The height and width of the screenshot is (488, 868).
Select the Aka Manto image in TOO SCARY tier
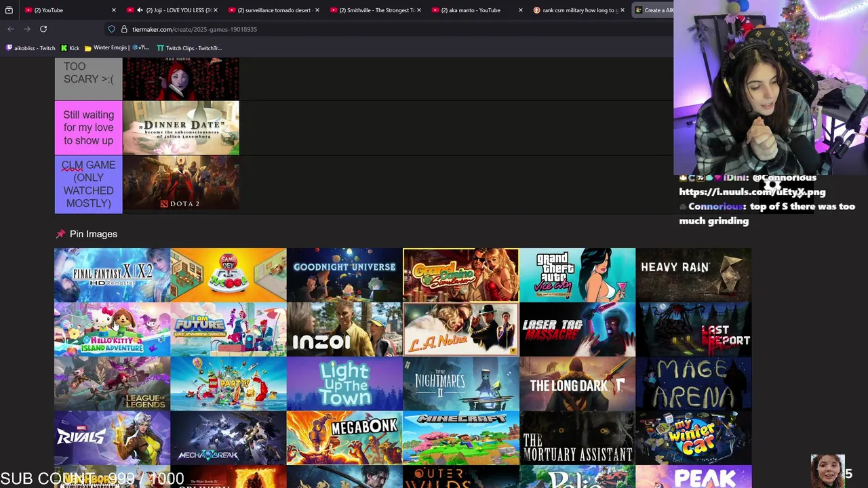pyautogui.click(x=181, y=79)
